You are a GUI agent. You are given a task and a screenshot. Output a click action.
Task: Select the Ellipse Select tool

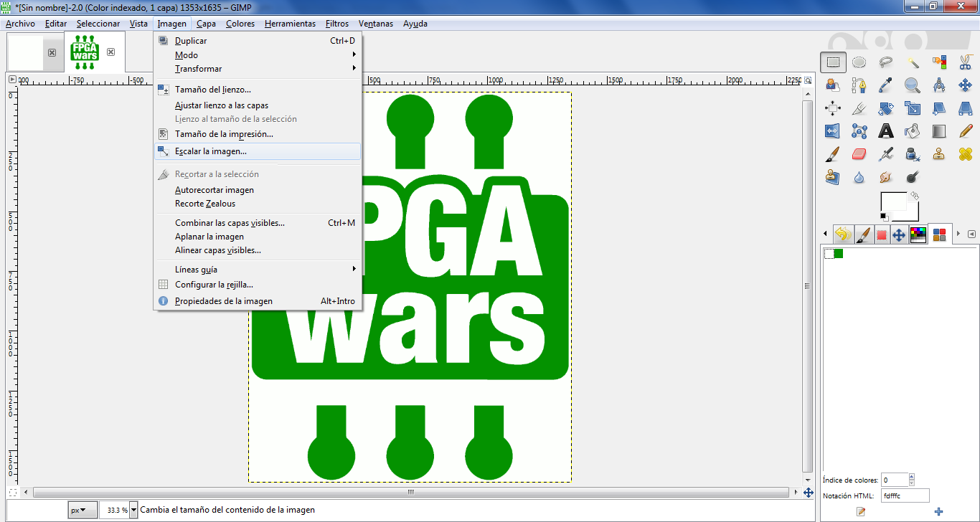coord(859,62)
